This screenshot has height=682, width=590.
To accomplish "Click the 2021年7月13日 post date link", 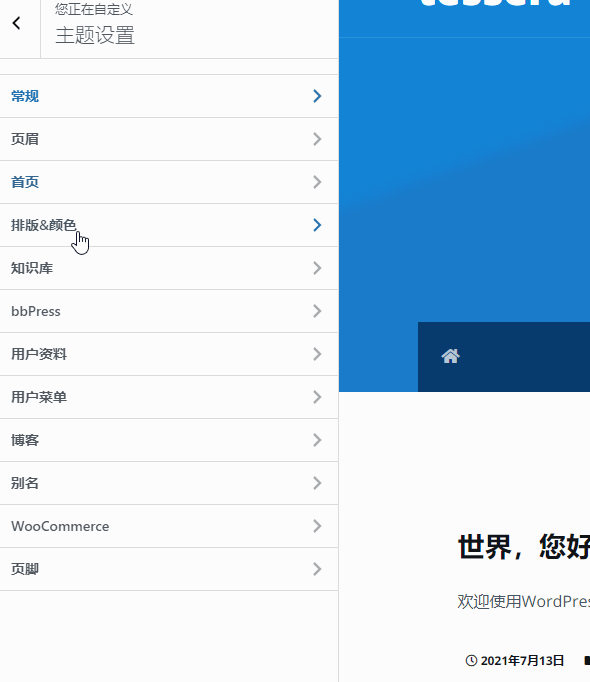I will click(x=522, y=661).
